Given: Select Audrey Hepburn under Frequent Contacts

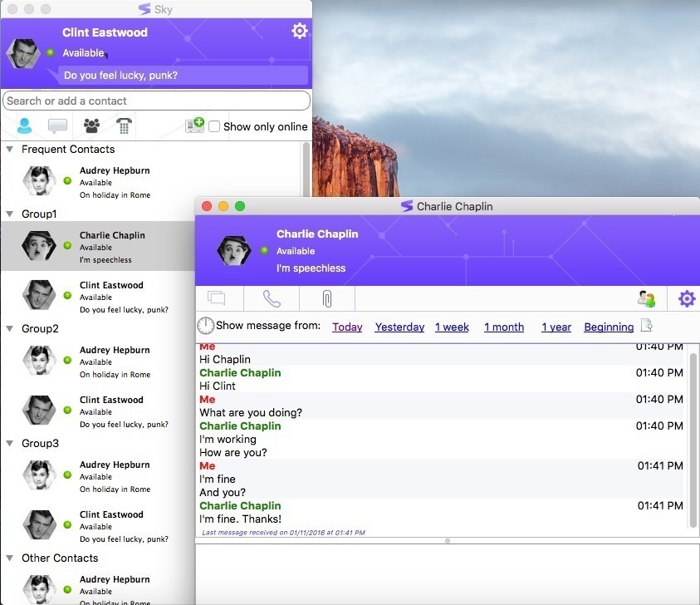Looking at the screenshot, I should point(152,182).
